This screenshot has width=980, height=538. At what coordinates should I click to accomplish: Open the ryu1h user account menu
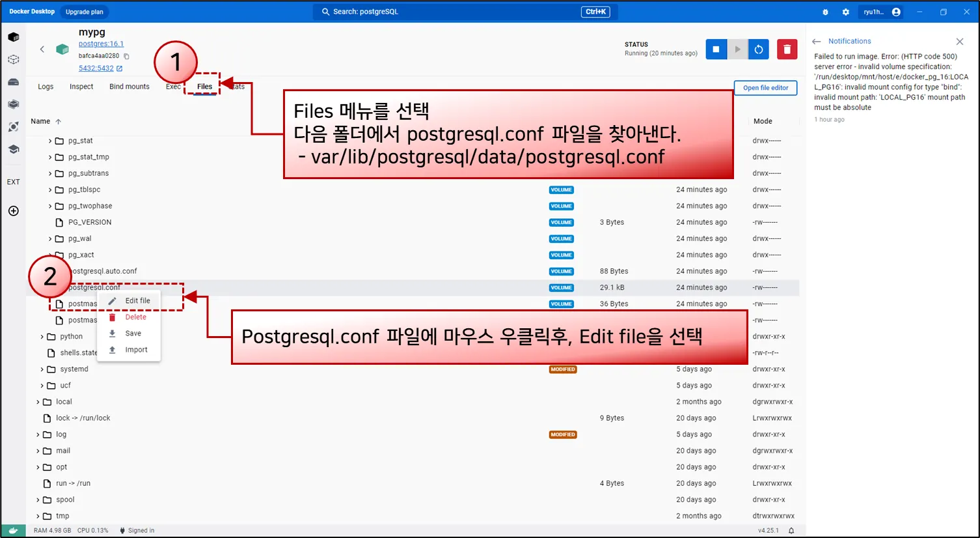(x=882, y=12)
